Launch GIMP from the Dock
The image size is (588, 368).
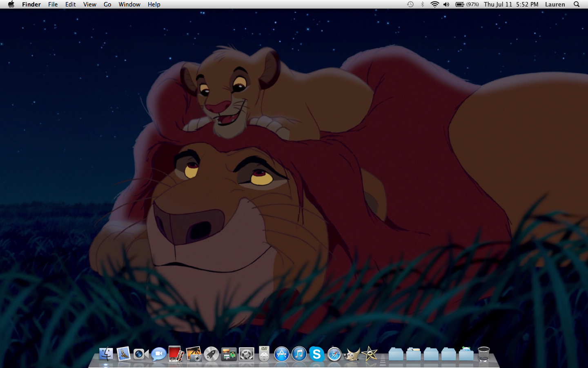[x=352, y=354]
